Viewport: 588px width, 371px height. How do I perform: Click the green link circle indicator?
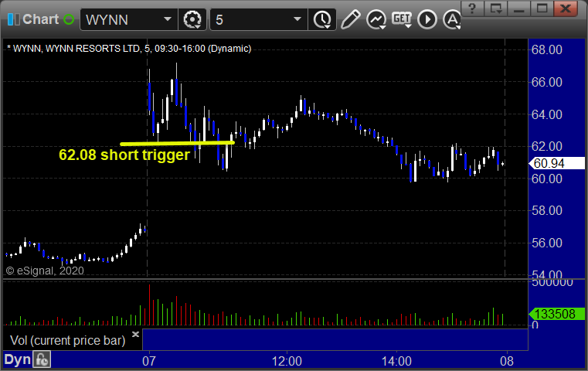[69, 19]
